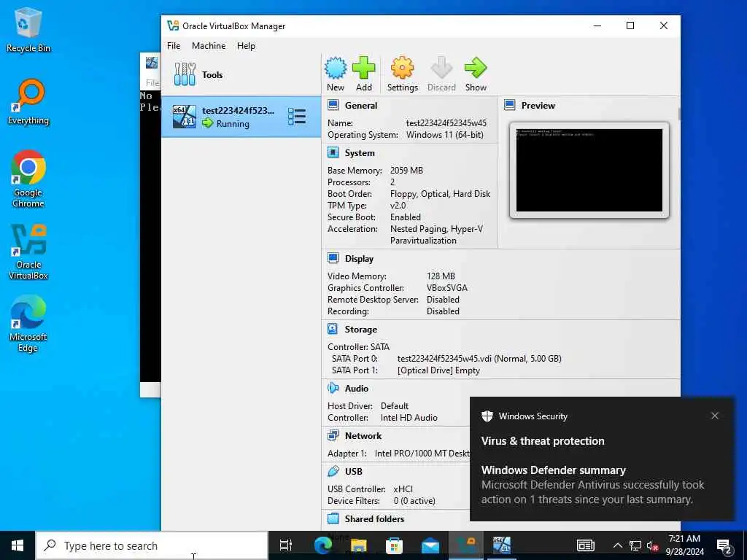Open Recycle Bin desktop icon
The width and height of the screenshot is (747, 560).
tap(28, 30)
